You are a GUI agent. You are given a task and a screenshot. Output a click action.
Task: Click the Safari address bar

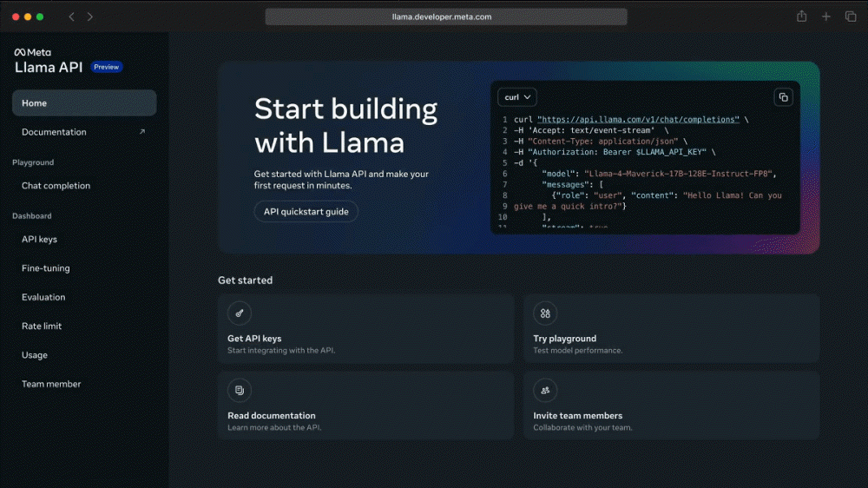pyautogui.click(x=446, y=16)
